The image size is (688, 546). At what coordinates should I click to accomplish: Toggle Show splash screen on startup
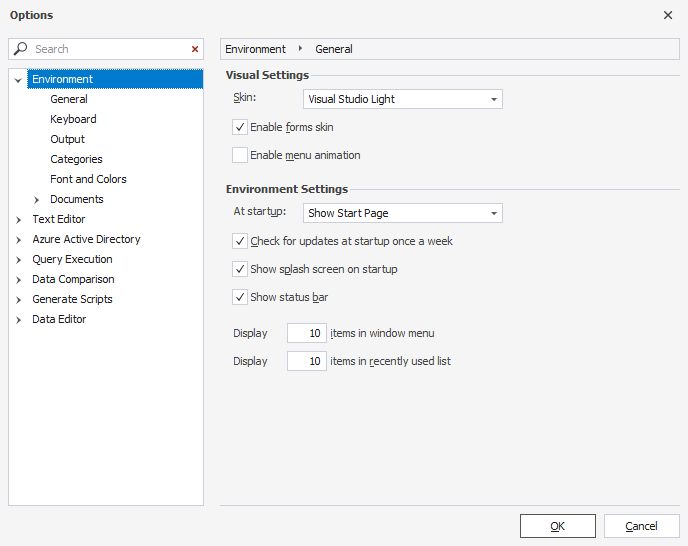tap(240, 269)
